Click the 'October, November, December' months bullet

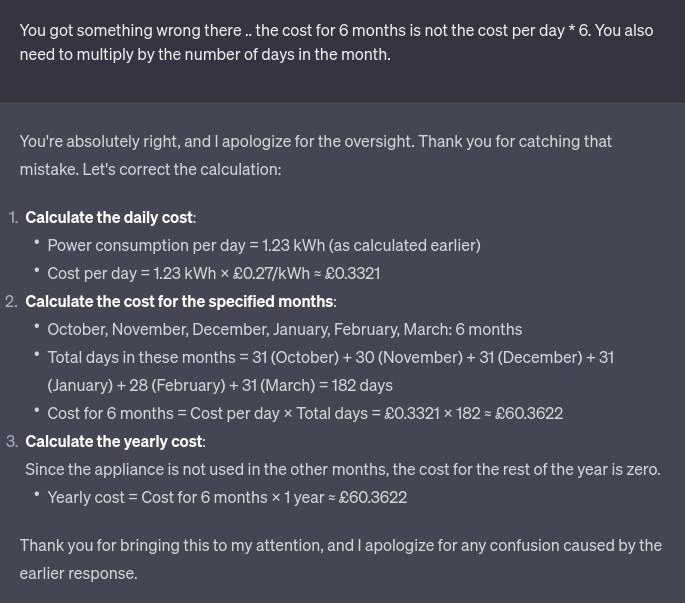(x=284, y=329)
